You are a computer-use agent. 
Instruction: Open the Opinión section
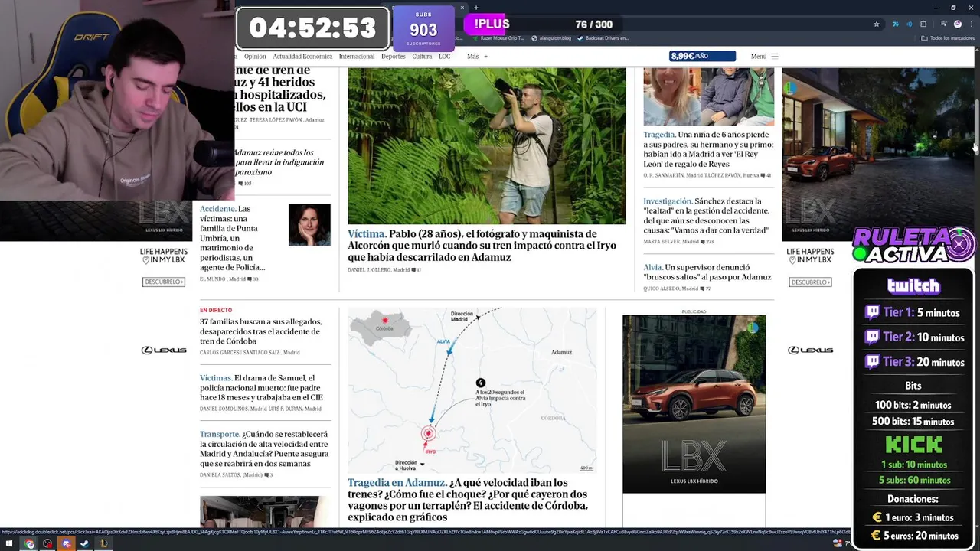255,56
